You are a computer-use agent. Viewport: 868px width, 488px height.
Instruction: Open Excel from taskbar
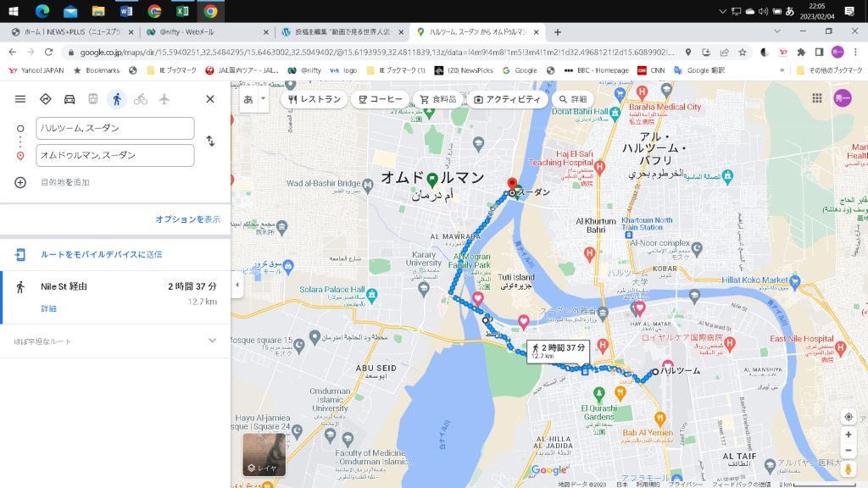tap(182, 11)
